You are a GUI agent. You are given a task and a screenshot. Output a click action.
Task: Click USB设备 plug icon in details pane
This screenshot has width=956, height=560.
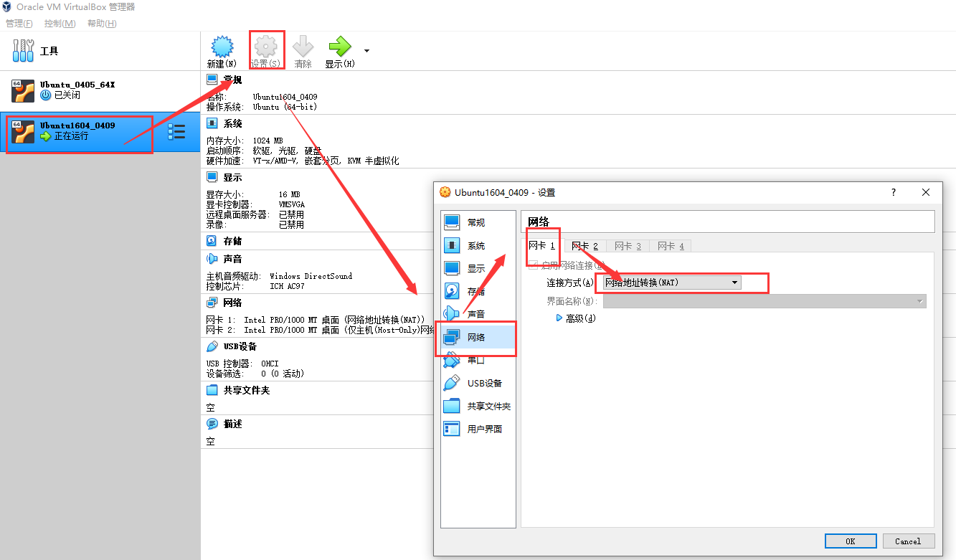pyautogui.click(x=212, y=347)
